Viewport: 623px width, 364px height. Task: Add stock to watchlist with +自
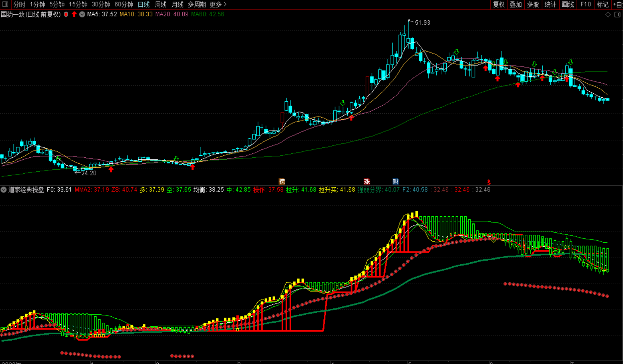[617, 4]
